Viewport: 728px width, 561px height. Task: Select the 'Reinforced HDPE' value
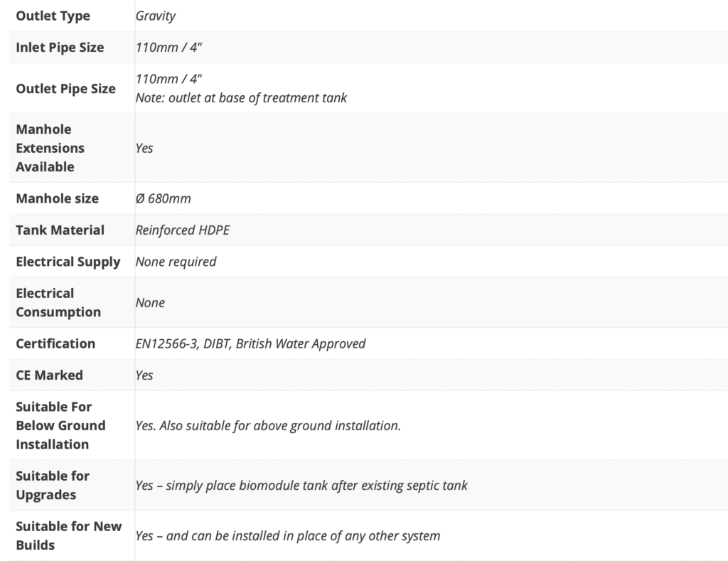(x=182, y=230)
